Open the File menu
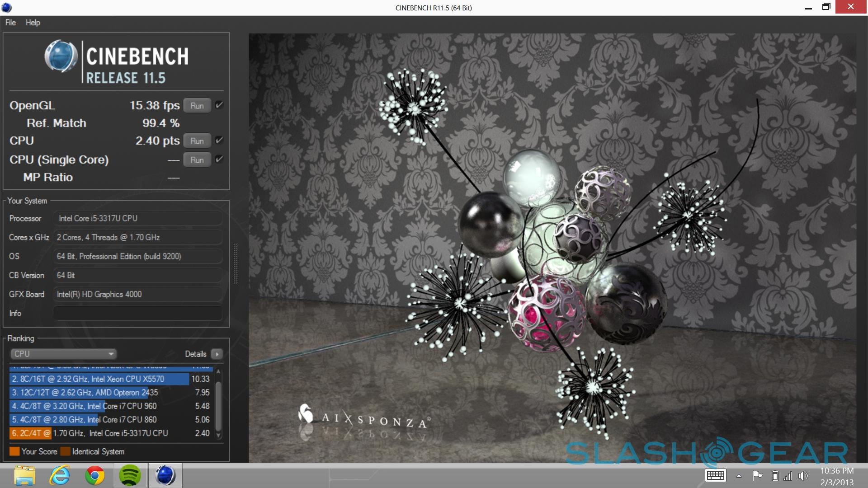 (10, 23)
